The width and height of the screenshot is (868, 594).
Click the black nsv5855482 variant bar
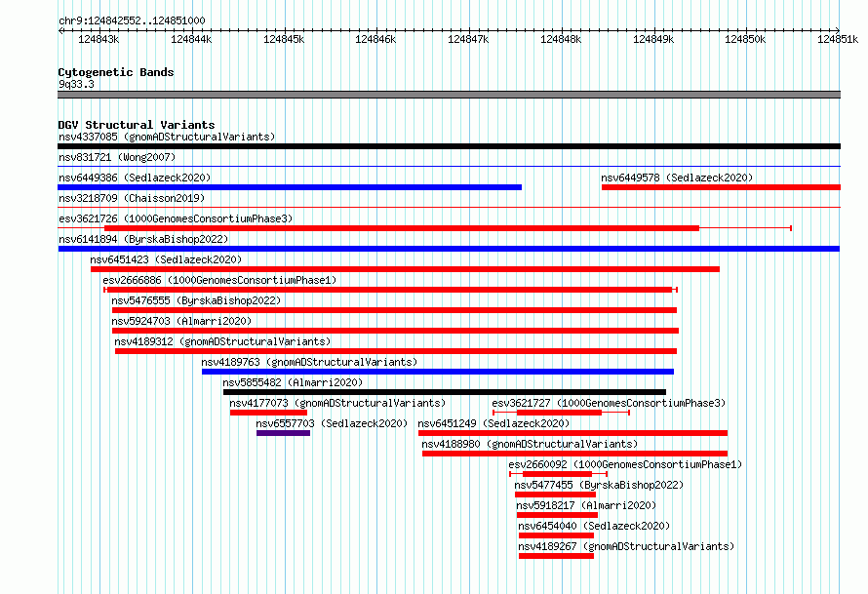point(445,392)
